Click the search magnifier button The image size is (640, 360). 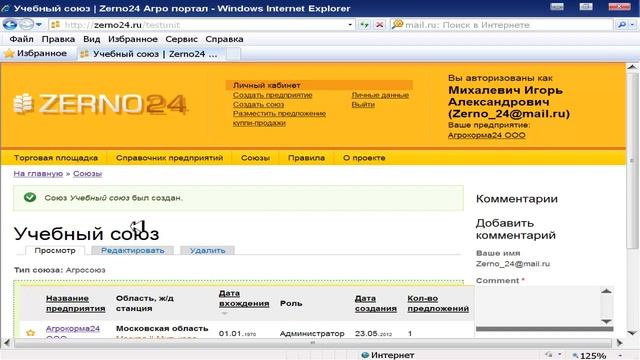[x=621, y=25]
